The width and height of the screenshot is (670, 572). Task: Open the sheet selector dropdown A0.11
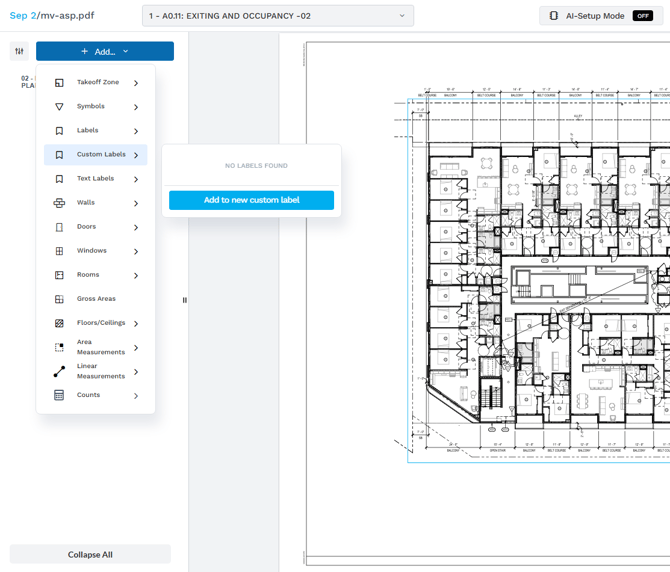click(278, 16)
